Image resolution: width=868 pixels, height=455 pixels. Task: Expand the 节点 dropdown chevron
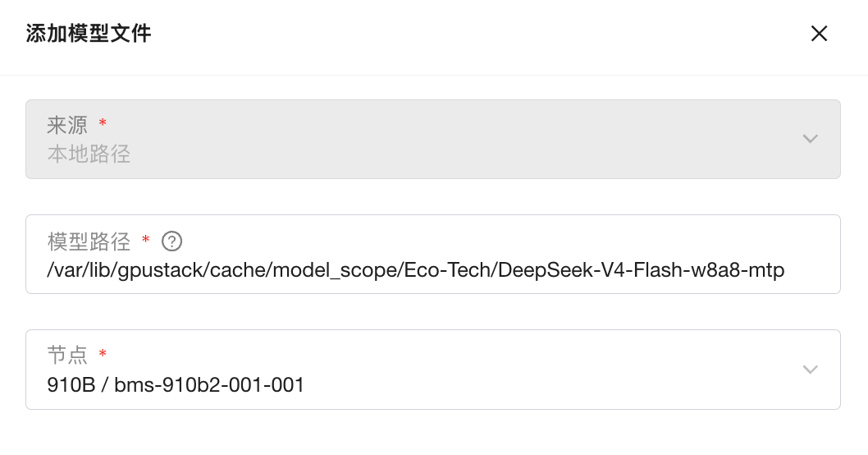click(810, 370)
